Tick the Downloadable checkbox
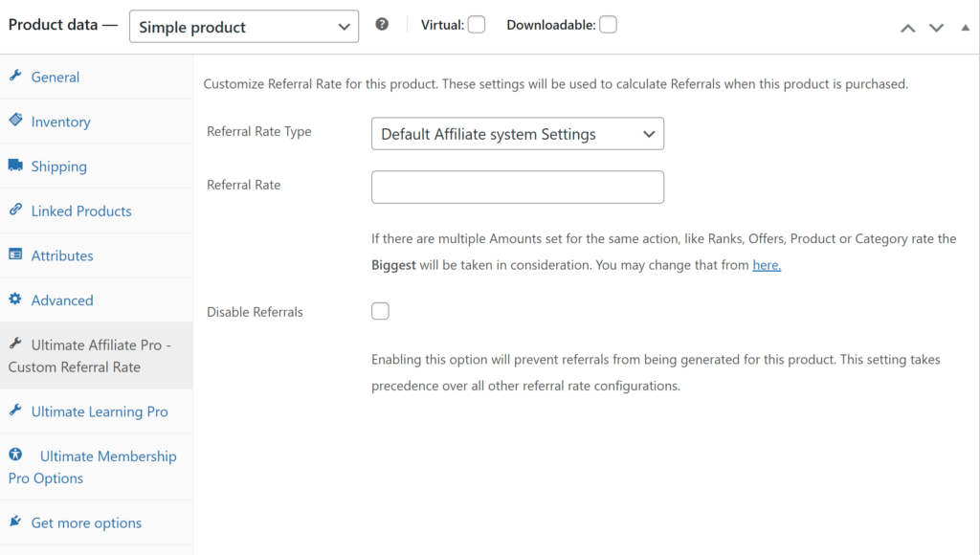 pos(608,25)
